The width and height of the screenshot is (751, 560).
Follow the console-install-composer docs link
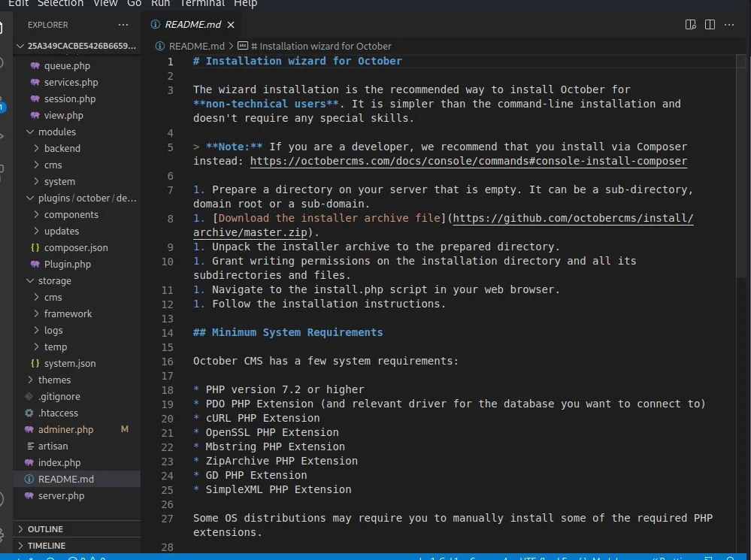point(468,162)
